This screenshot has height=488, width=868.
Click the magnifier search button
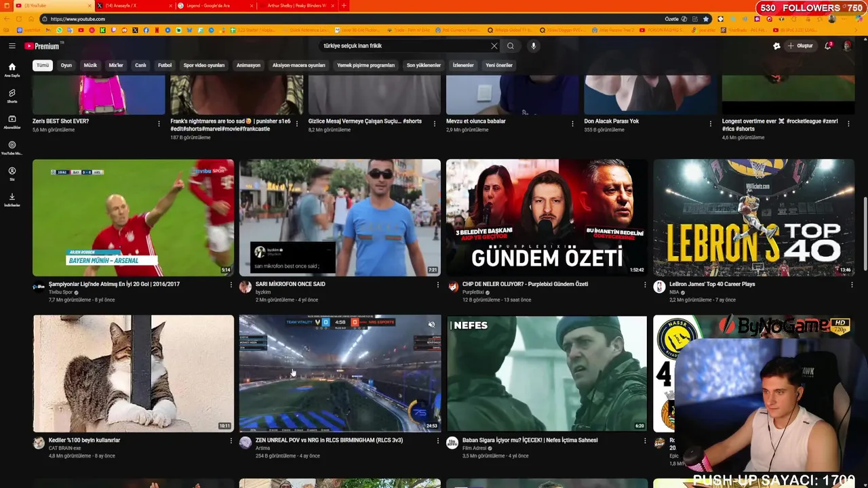pyautogui.click(x=511, y=46)
